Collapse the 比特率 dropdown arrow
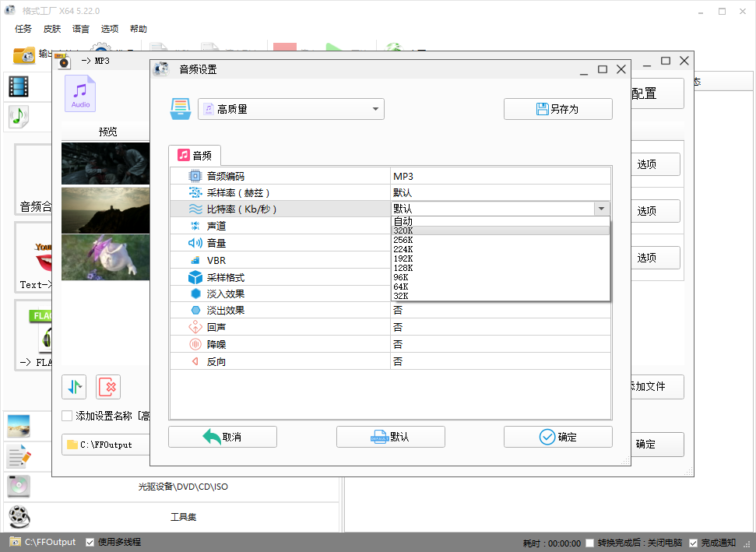This screenshot has height=552, width=756. (x=601, y=208)
